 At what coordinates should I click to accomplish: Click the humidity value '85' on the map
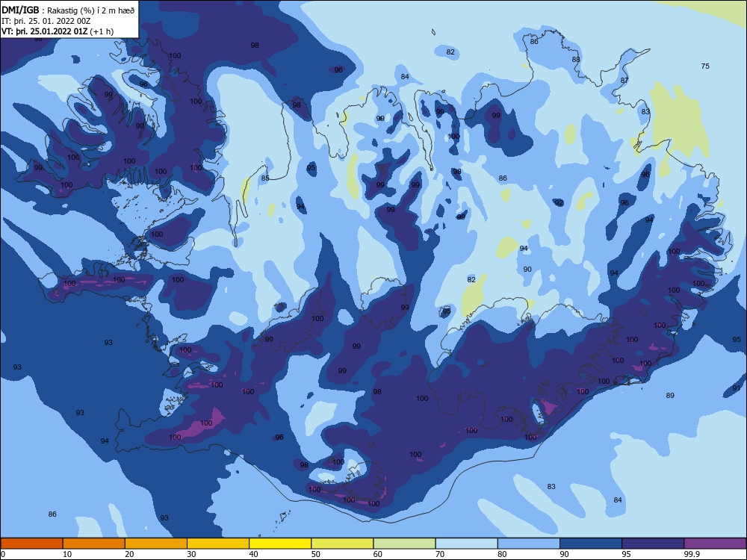[265, 178]
